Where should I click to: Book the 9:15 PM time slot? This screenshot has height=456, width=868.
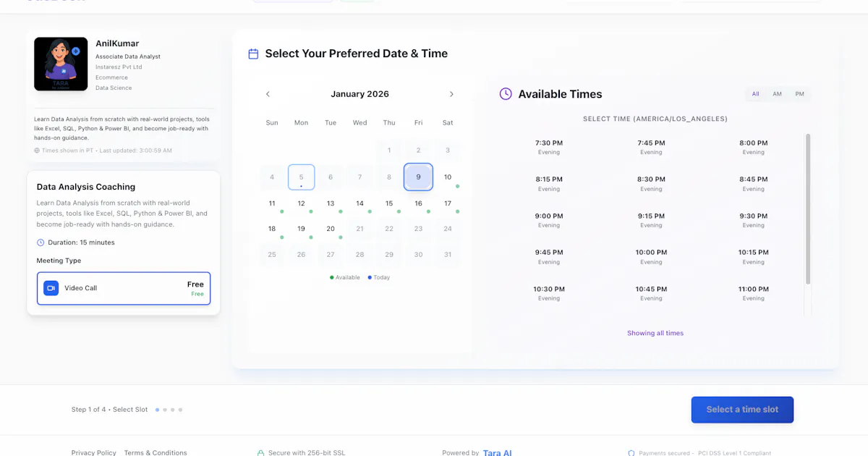[x=651, y=220]
